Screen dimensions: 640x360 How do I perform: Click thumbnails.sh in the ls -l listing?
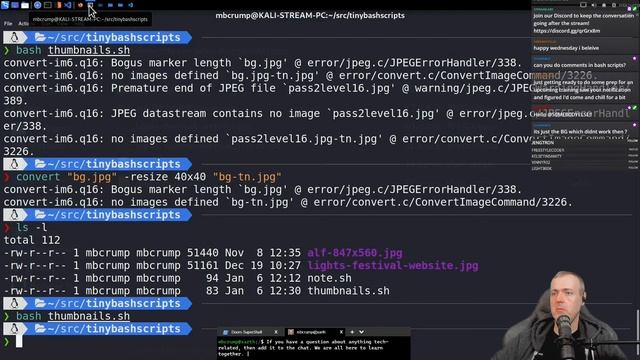(349, 291)
